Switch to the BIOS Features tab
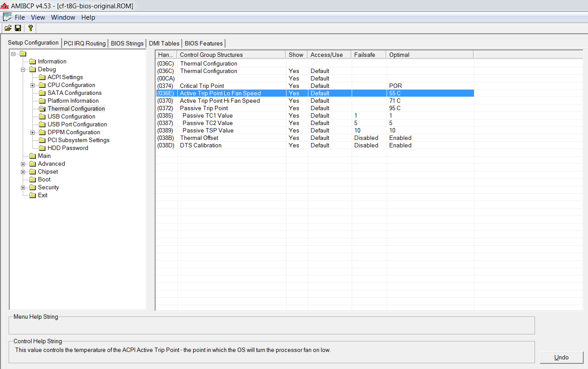588x369 pixels. point(203,43)
